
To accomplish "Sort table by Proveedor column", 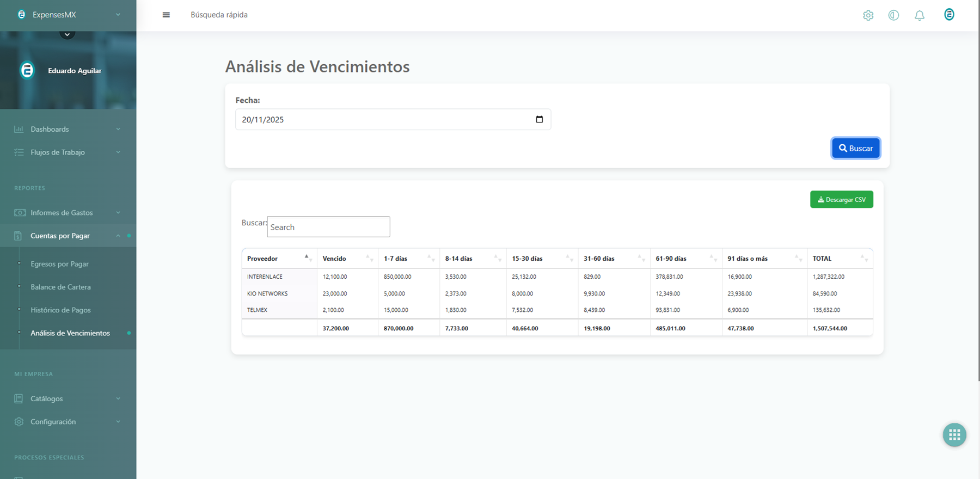I will tap(279, 259).
